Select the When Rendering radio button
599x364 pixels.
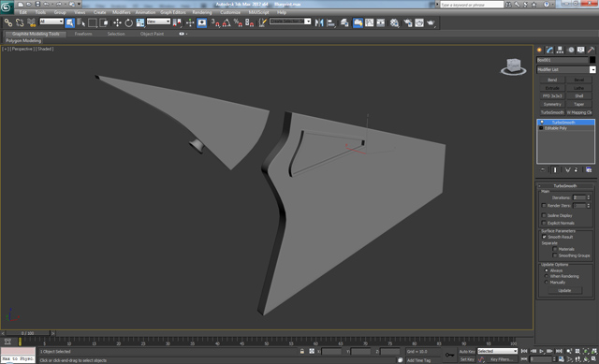click(547, 276)
